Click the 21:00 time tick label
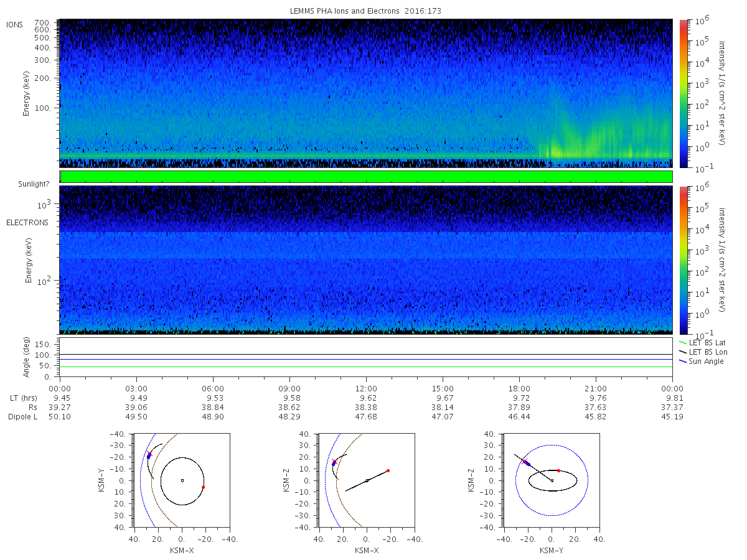747x560 pixels. [x=596, y=388]
